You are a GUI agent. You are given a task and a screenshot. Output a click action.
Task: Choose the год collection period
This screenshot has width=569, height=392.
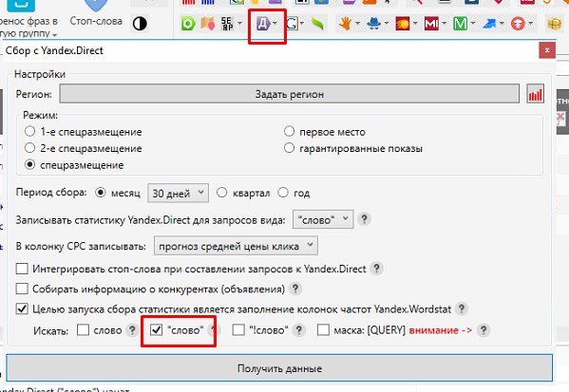click(x=283, y=193)
